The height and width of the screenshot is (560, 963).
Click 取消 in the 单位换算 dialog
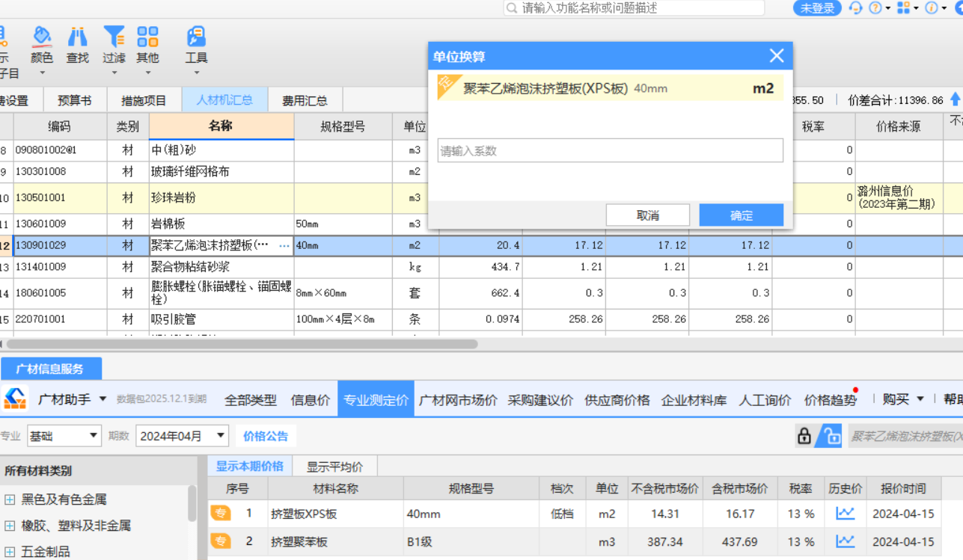(x=648, y=215)
